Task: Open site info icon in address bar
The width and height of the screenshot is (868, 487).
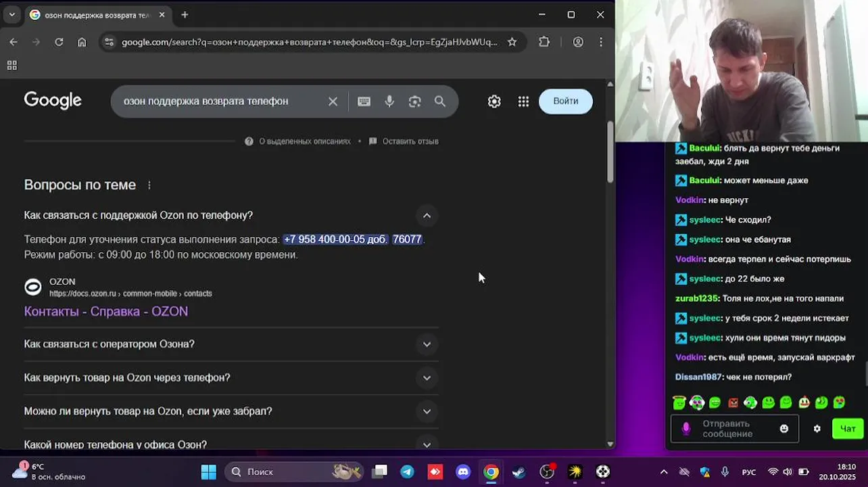Action: click(109, 42)
